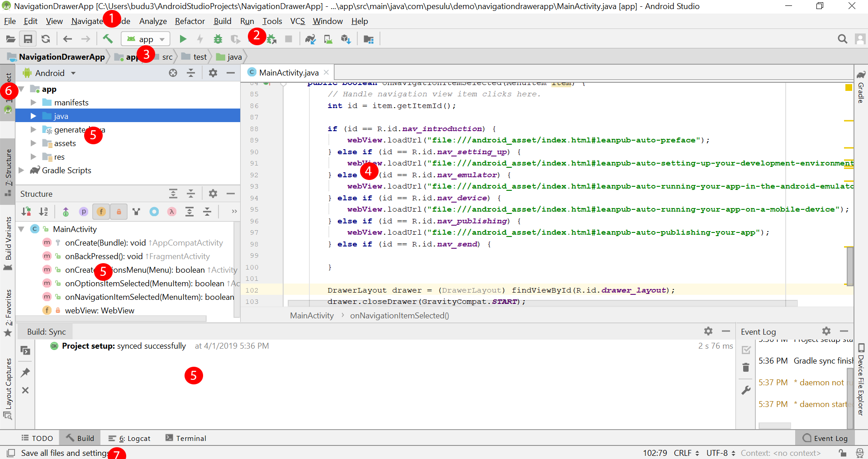Open the SDK Manager
This screenshot has width=868, height=459.
346,39
